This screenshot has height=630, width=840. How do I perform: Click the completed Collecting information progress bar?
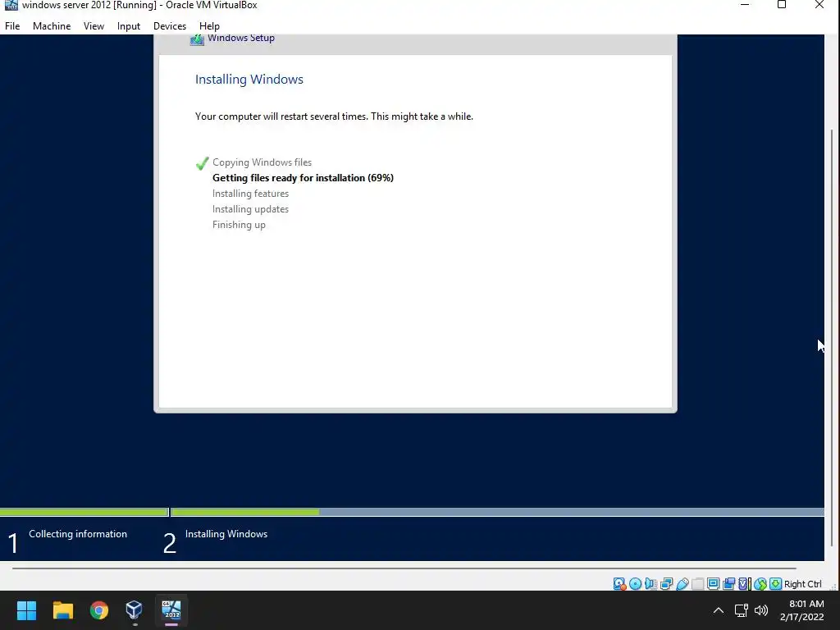tap(84, 513)
